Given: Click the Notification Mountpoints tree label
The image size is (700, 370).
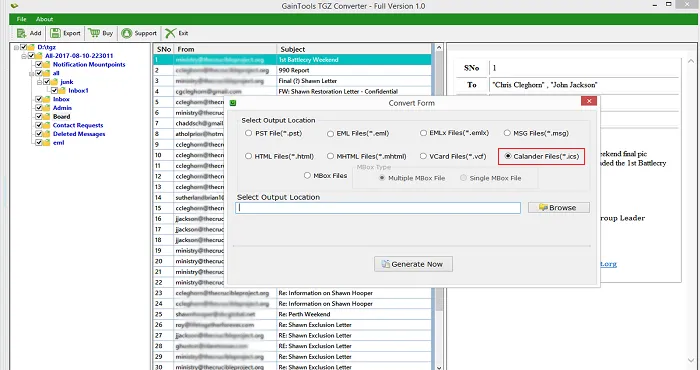Looking at the screenshot, I should (x=89, y=64).
